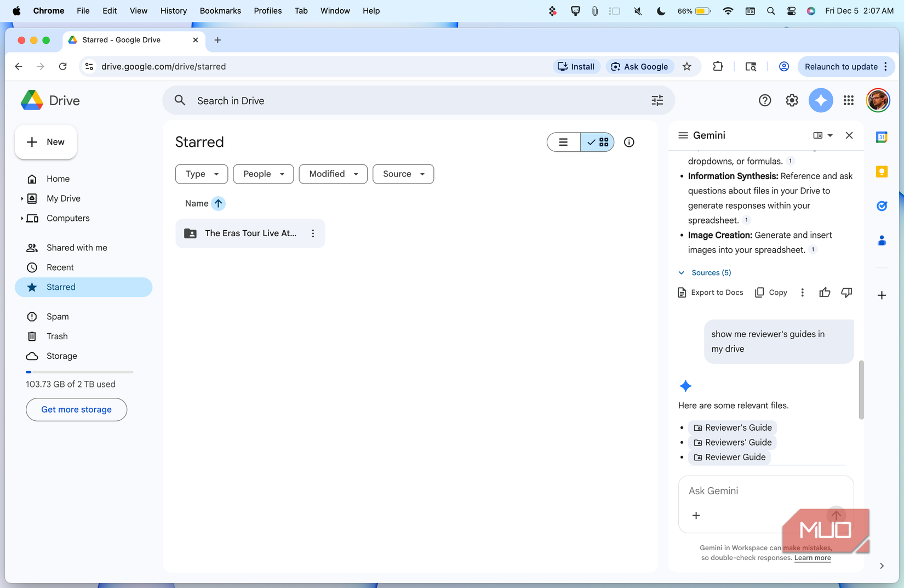Viewport: 904px width, 588px height.
Task: Open the Type filter dropdown
Action: pos(201,174)
